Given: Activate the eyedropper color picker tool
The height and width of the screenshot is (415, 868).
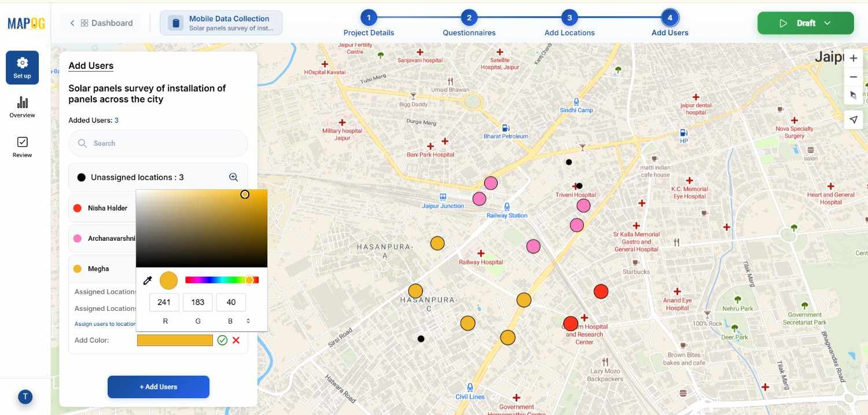Looking at the screenshot, I should point(148,281).
